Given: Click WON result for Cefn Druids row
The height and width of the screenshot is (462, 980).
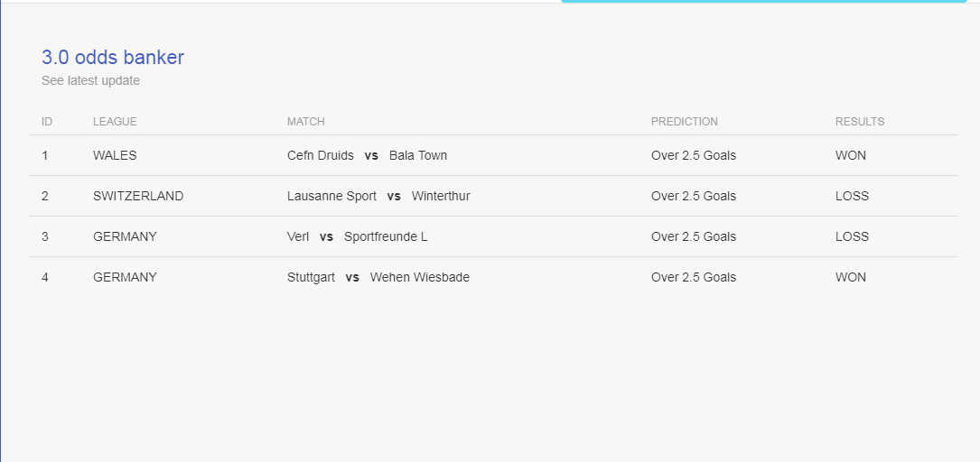Looking at the screenshot, I should (x=851, y=155).
